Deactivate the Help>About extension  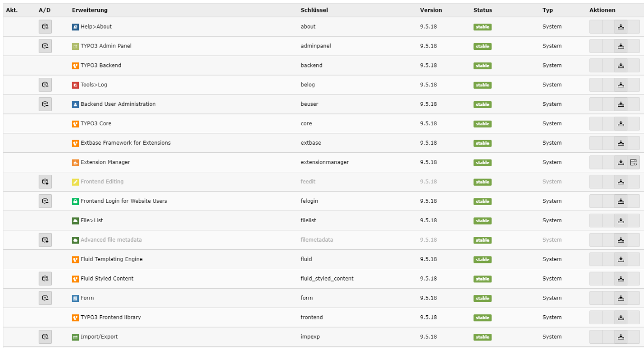pos(45,27)
